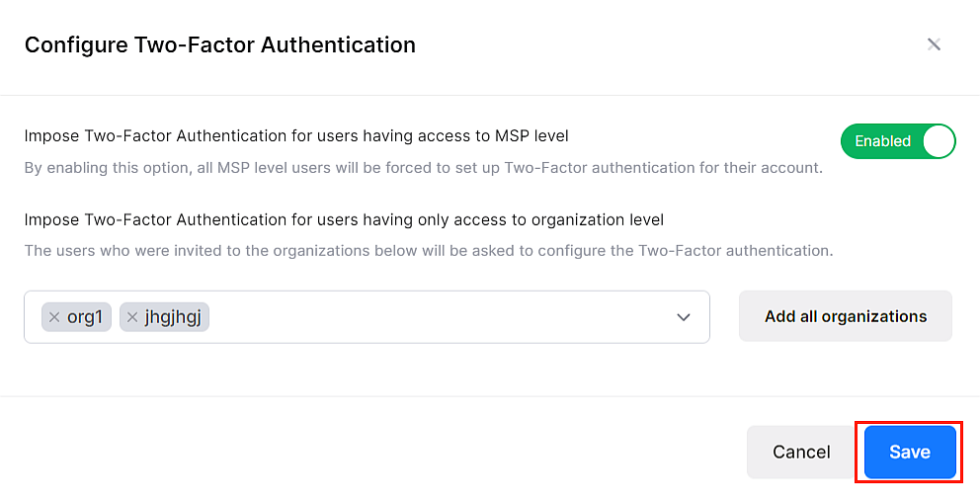980x503 pixels.
Task: Cancel the Two-Factor configuration
Action: click(x=801, y=452)
